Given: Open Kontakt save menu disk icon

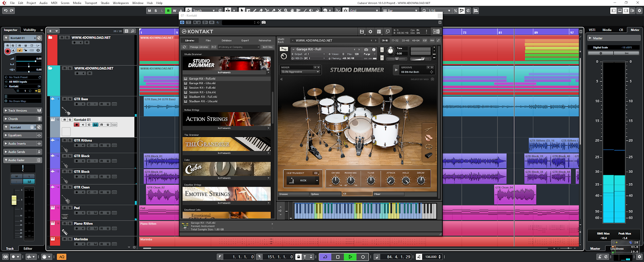Looking at the screenshot, I should click(x=361, y=31).
